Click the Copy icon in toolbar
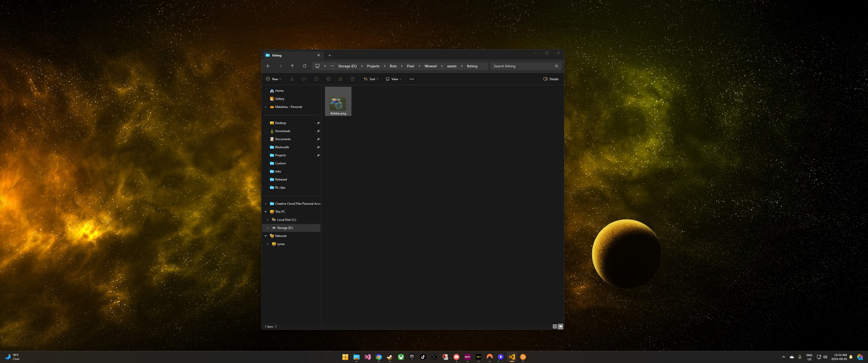 pyautogui.click(x=304, y=79)
